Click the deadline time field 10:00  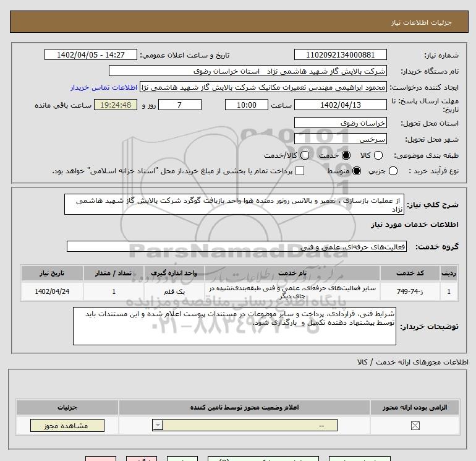click(247, 105)
